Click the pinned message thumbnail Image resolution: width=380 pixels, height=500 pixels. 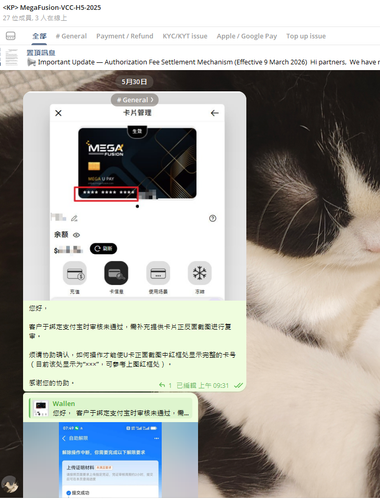pyautogui.click(x=12, y=57)
